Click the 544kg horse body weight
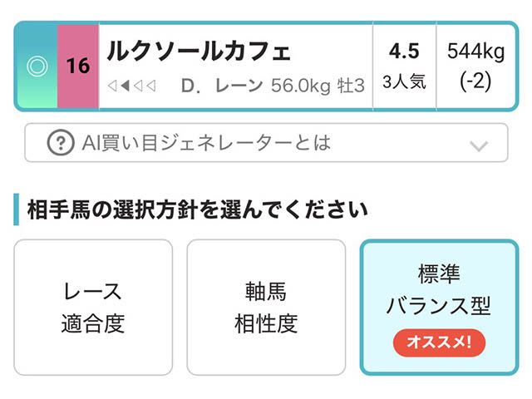 475,52
